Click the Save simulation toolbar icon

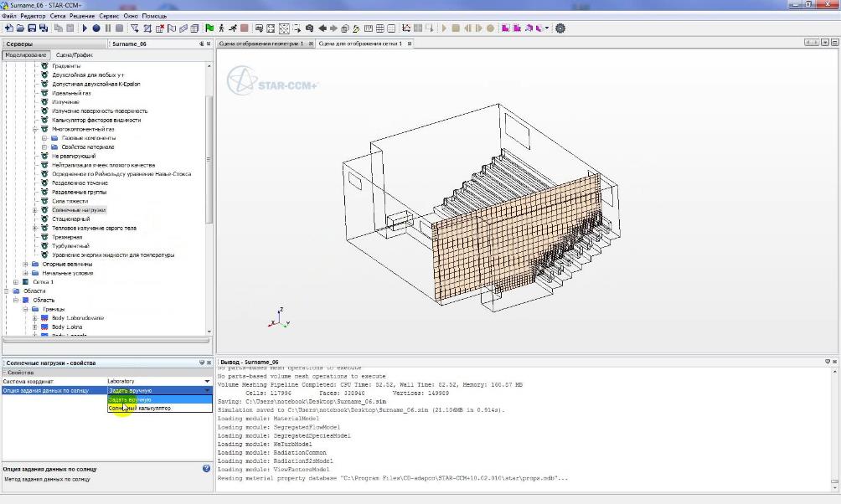pyautogui.click(x=32, y=28)
